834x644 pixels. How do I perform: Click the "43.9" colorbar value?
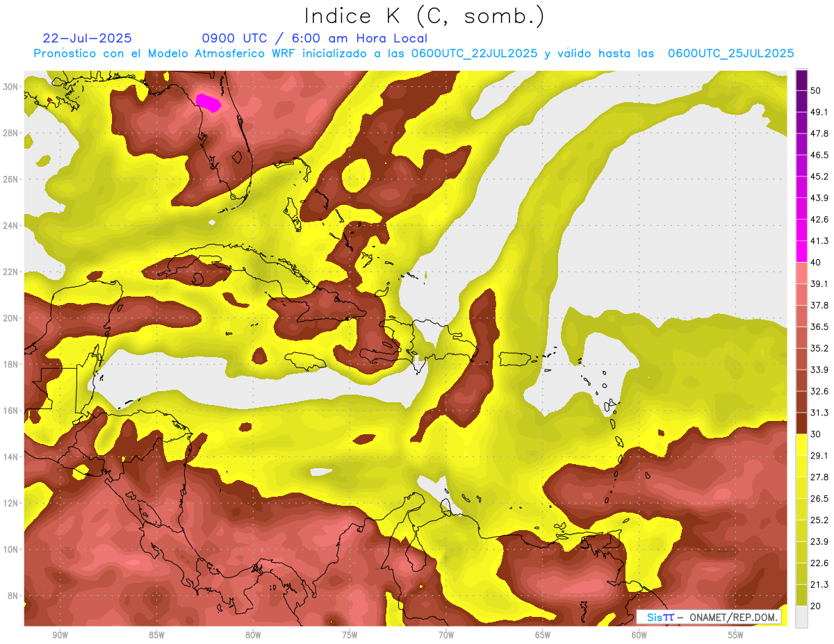(x=820, y=198)
